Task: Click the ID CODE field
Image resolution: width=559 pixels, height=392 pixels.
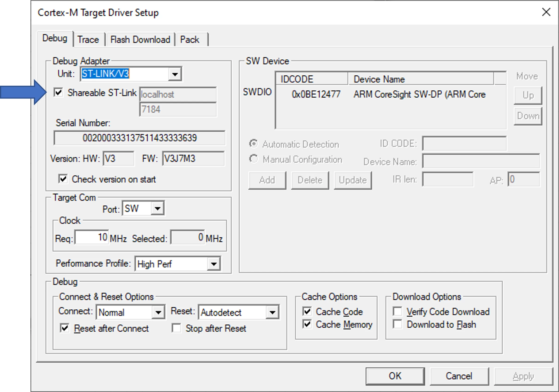Action: point(464,144)
